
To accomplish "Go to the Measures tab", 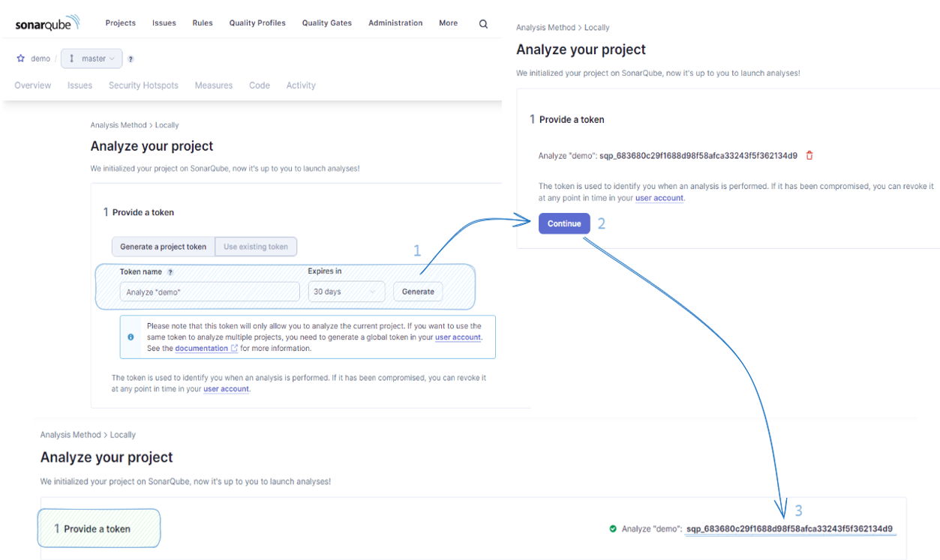I will (213, 85).
